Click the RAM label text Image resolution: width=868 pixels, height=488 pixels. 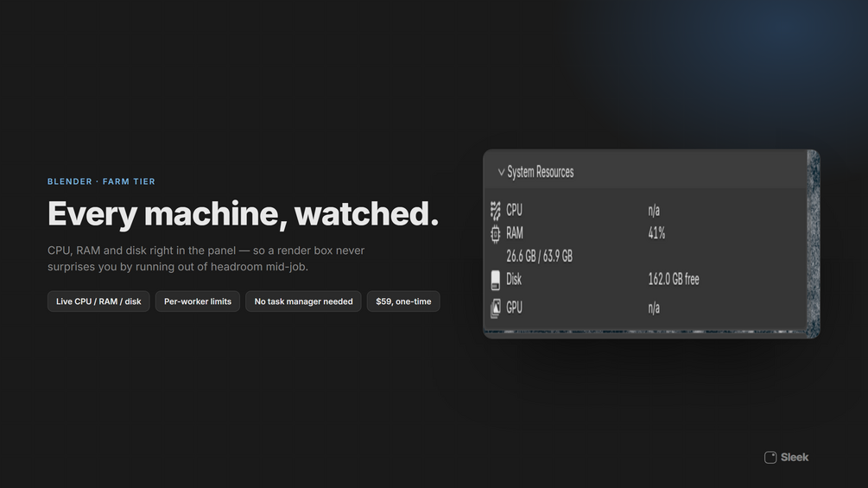click(x=515, y=233)
